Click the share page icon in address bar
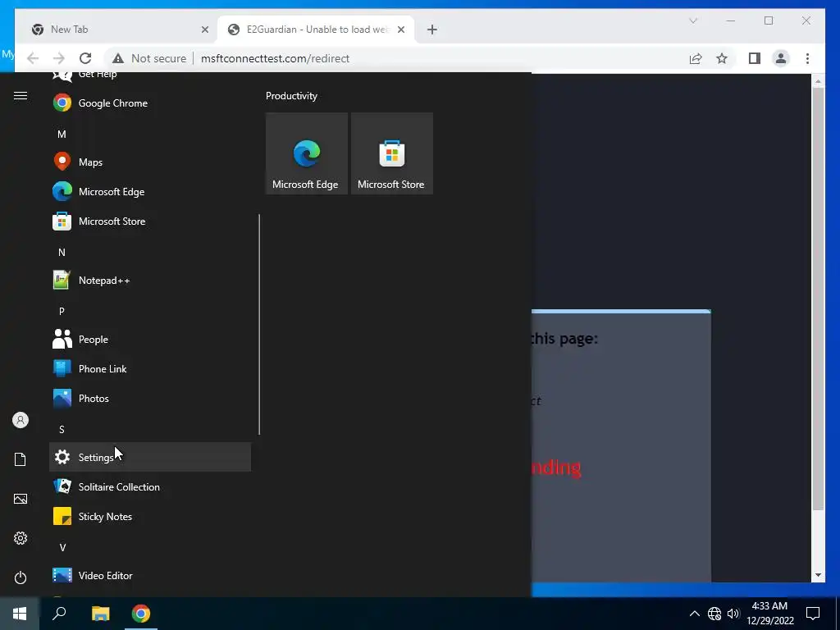This screenshot has height=630, width=840. (x=696, y=58)
